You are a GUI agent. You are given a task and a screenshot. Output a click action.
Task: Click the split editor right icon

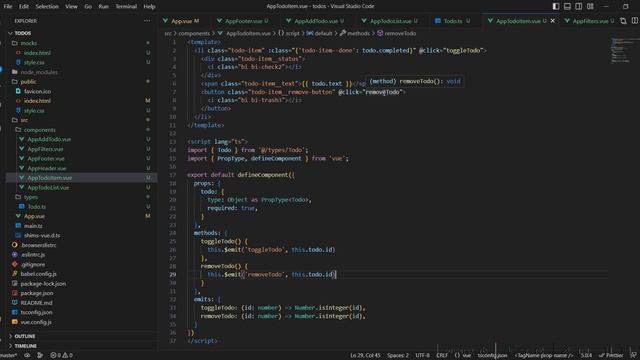click(x=635, y=21)
